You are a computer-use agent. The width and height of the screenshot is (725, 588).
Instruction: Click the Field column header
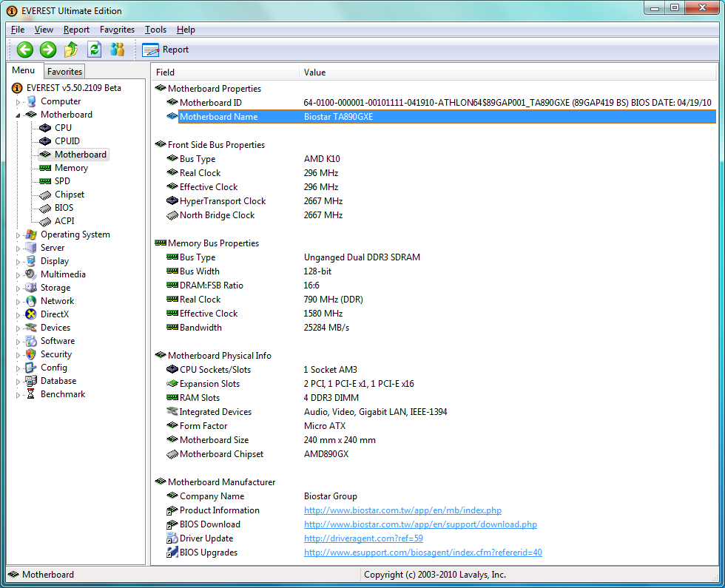click(225, 72)
